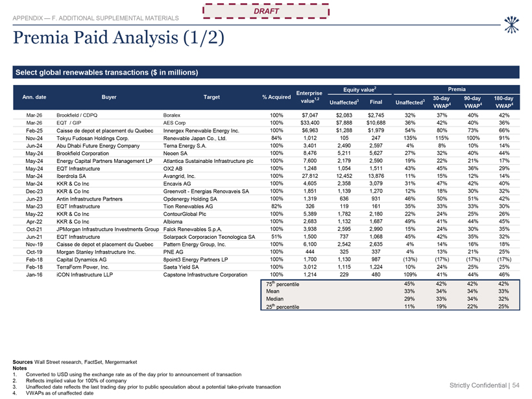Select buyer 'Brookfield Corporation'
This screenshot has height=399, width=532.
coord(83,153)
